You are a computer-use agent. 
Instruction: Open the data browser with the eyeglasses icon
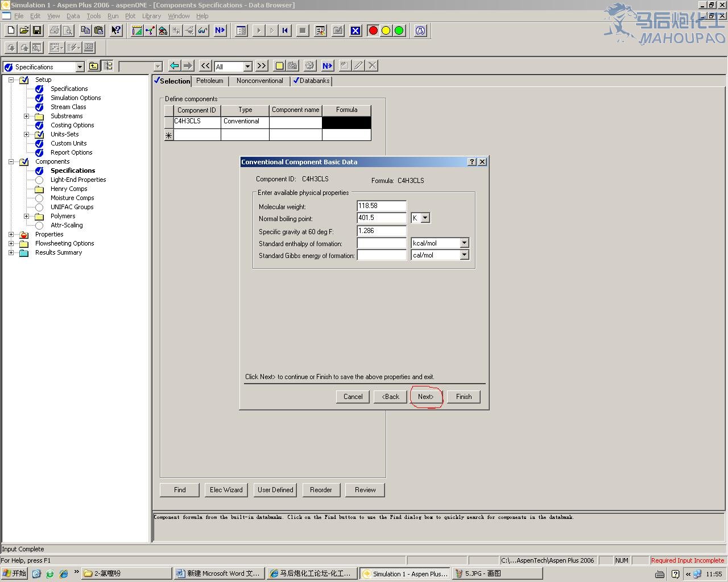[202, 31]
